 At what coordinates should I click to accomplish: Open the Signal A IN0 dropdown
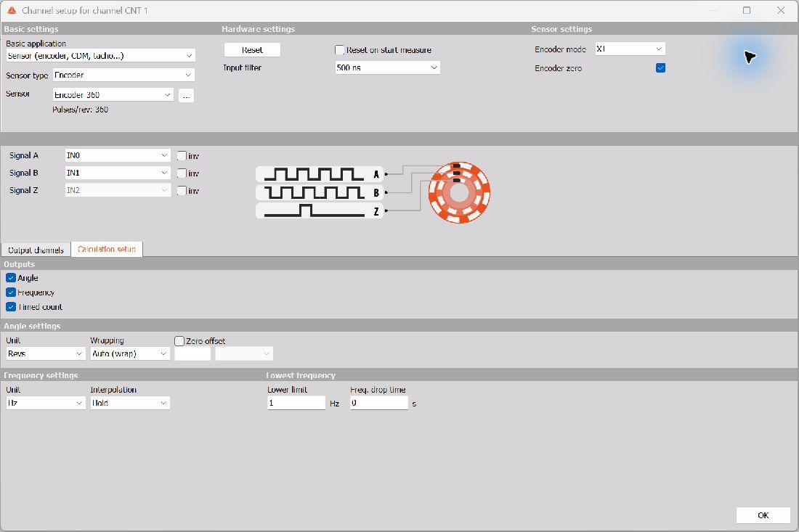pos(118,155)
